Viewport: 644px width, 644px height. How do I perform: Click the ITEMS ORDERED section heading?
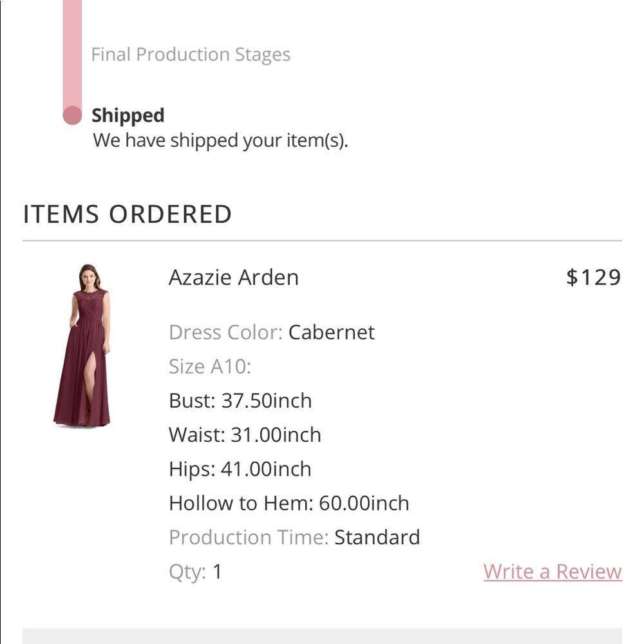click(x=127, y=213)
